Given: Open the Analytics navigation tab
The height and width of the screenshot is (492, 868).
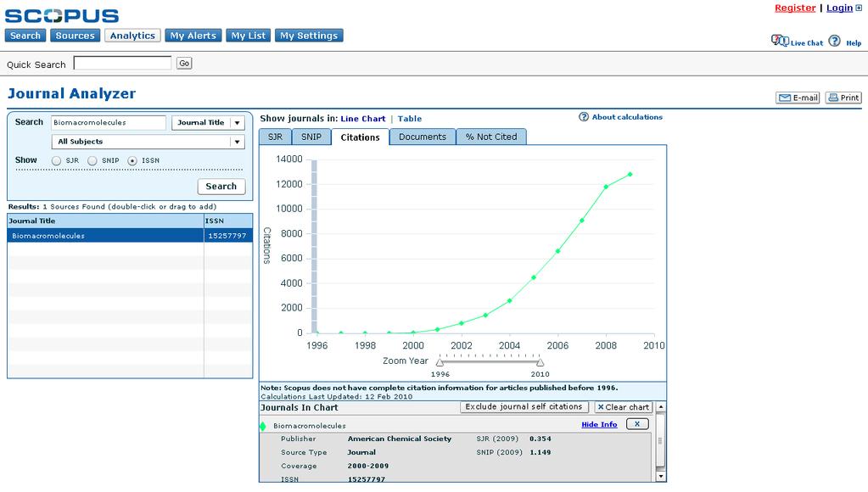Looking at the screenshot, I should coord(133,36).
